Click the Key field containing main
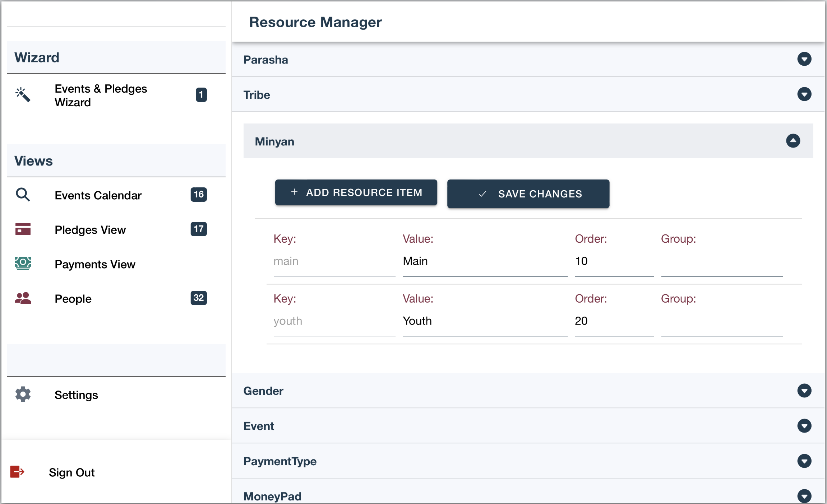Image resolution: width=827 pixels, height=504 pixels. (334, 261)
